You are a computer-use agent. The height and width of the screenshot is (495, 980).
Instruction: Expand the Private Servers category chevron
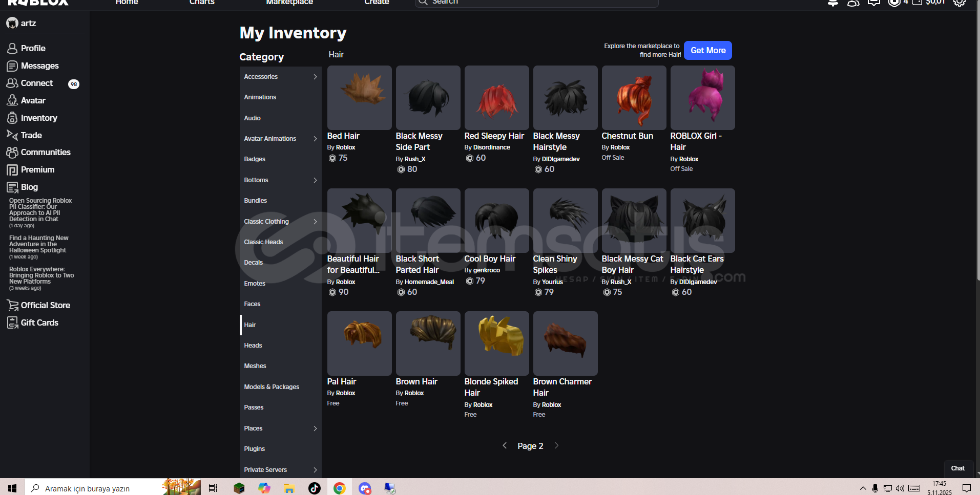coord(315,470)
